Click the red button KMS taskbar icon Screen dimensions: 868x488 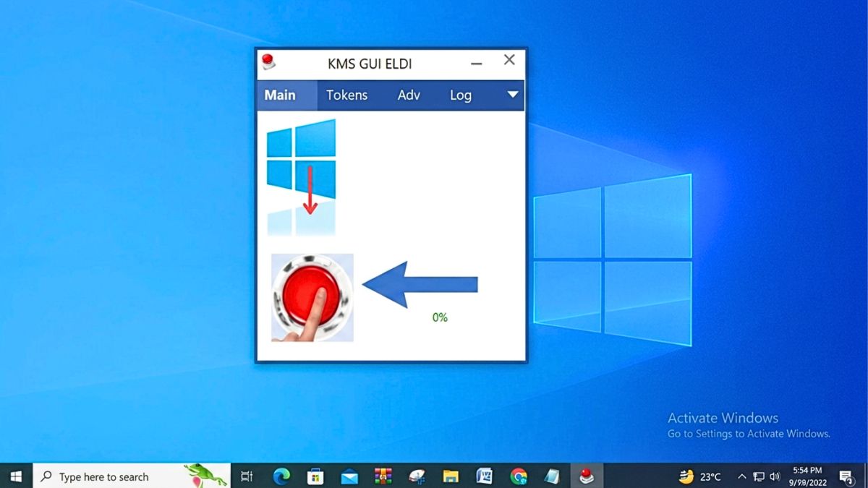click(587, 476)
